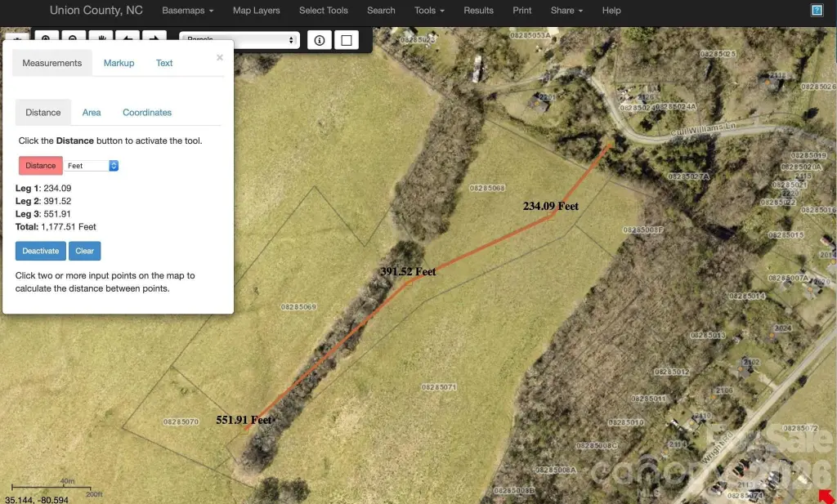Open Map Layers in the navbar
The image size is (837, 504).
256,11
